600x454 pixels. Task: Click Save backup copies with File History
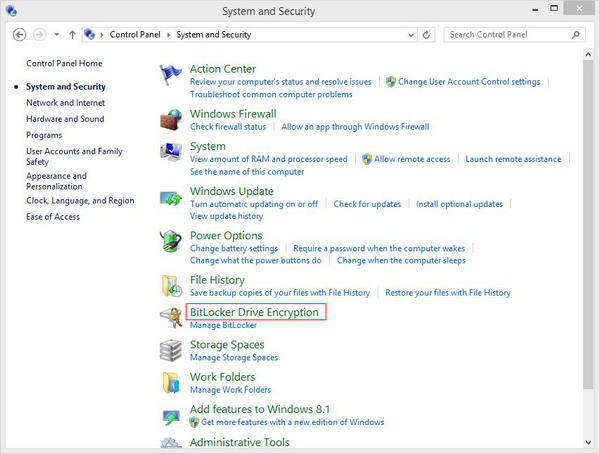280,292
